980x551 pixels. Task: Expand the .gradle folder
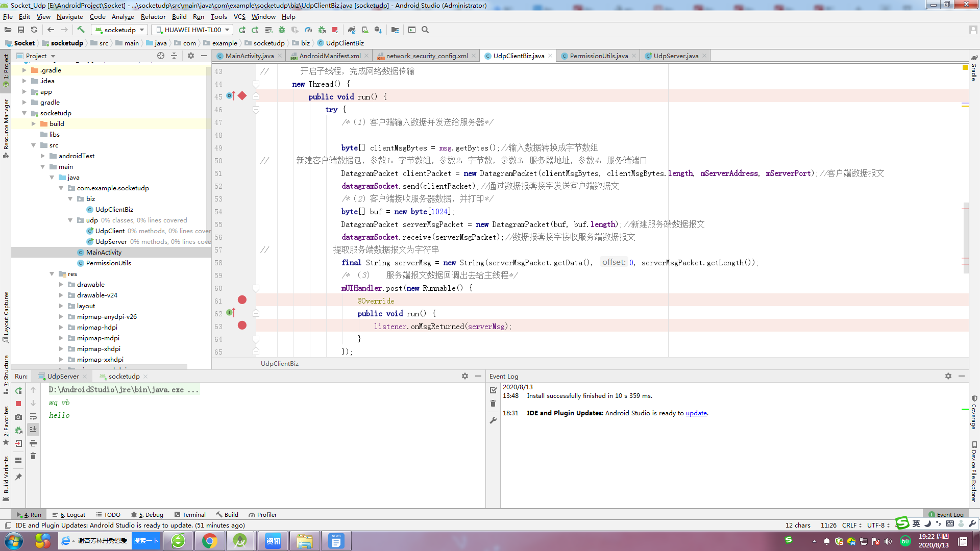click(24, 70)
